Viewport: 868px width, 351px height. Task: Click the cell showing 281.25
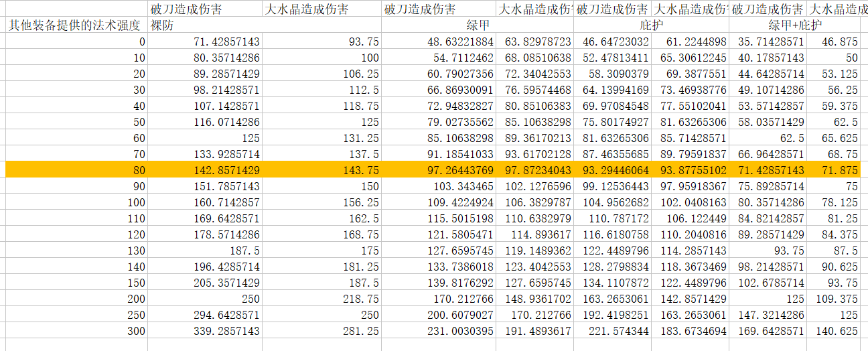pos(321,331)
